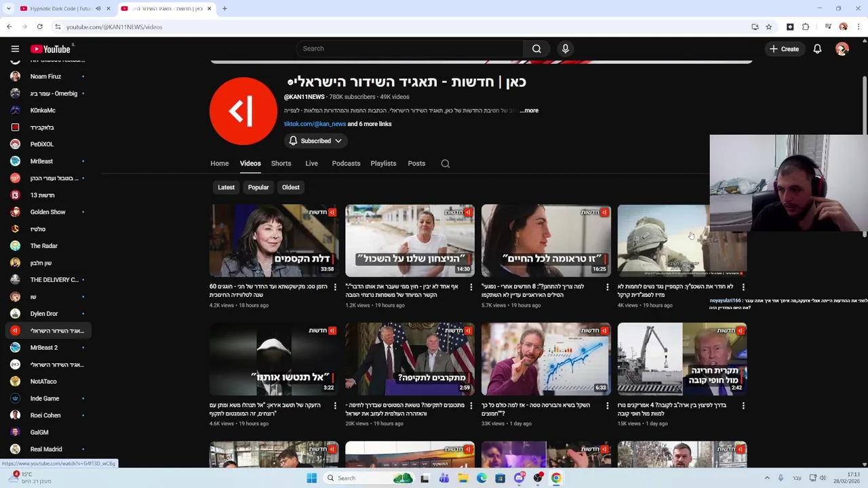
Task: Open the YouTube account avatar menu
Action: pyautogui.click(x=842, y=49)
